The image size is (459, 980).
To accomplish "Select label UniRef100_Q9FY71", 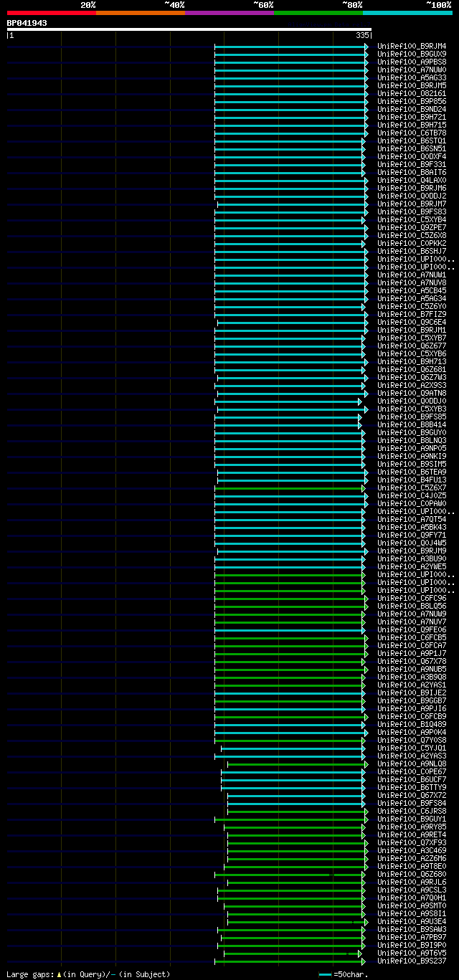I will (x=412, y=536).
